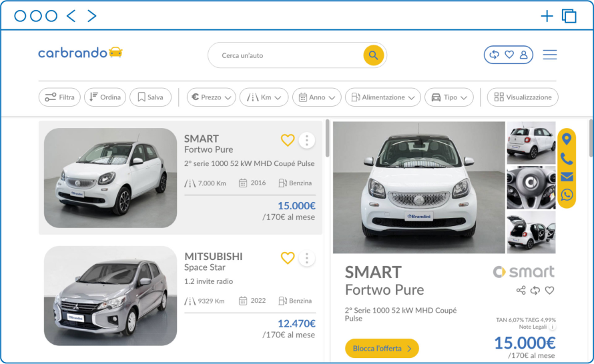Toggle favorite heart in detail panel

pyautogui.click(x=549, y=290)
